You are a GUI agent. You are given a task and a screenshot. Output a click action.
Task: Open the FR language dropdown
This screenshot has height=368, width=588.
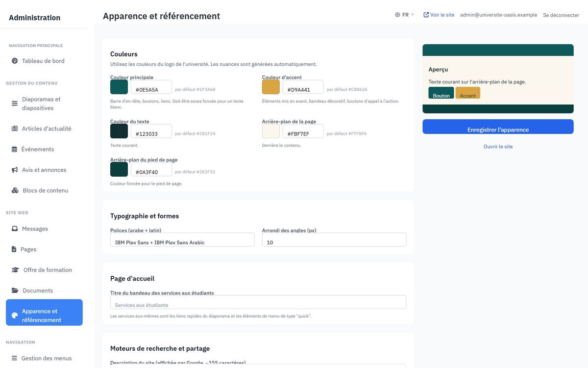click(405, 15)
